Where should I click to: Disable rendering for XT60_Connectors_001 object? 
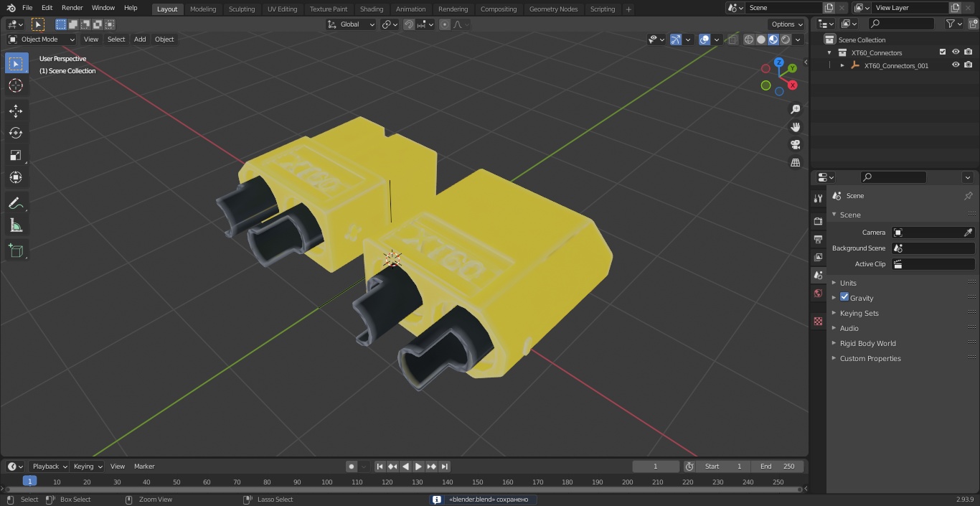click(x=969, y=65)
